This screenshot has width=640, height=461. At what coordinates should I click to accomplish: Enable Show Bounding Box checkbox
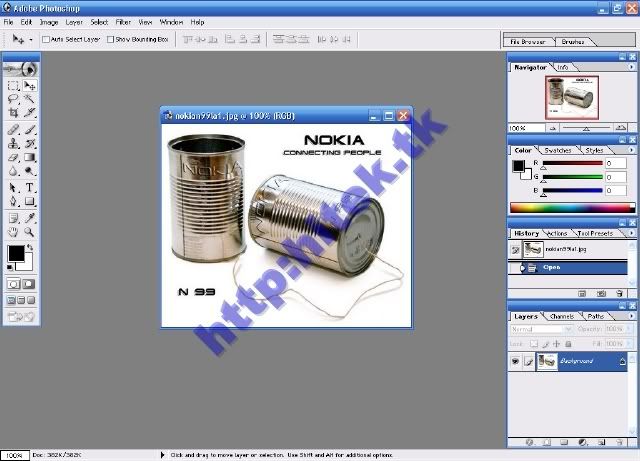[x=110, y=39]
